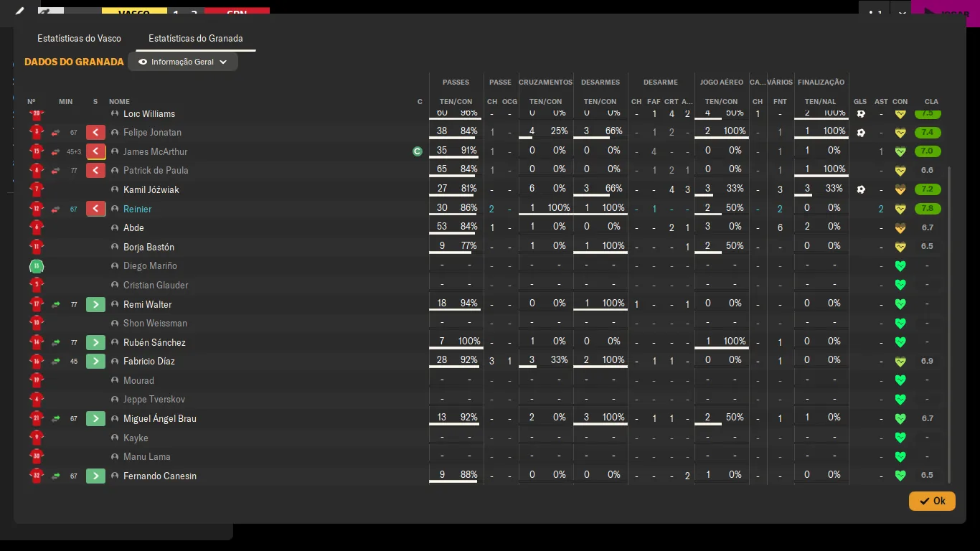Click Diego Mariño's green goalkeeper shirt icon
This screenshot has height=551, width=980.
(37, 266)
